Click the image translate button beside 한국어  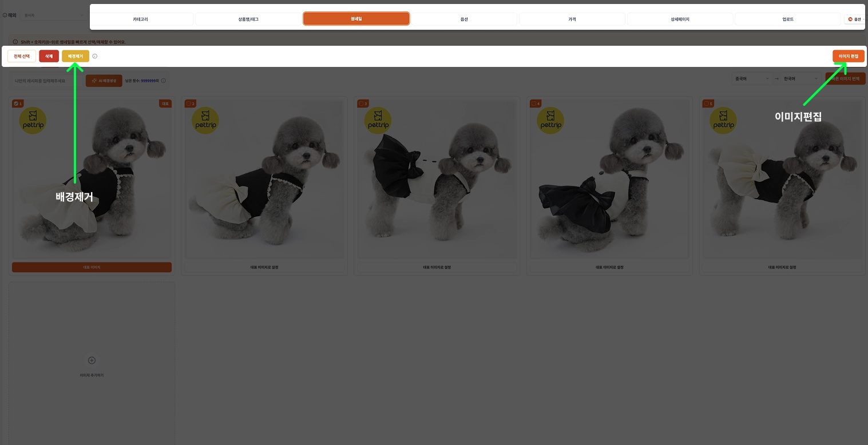(845, 79)
